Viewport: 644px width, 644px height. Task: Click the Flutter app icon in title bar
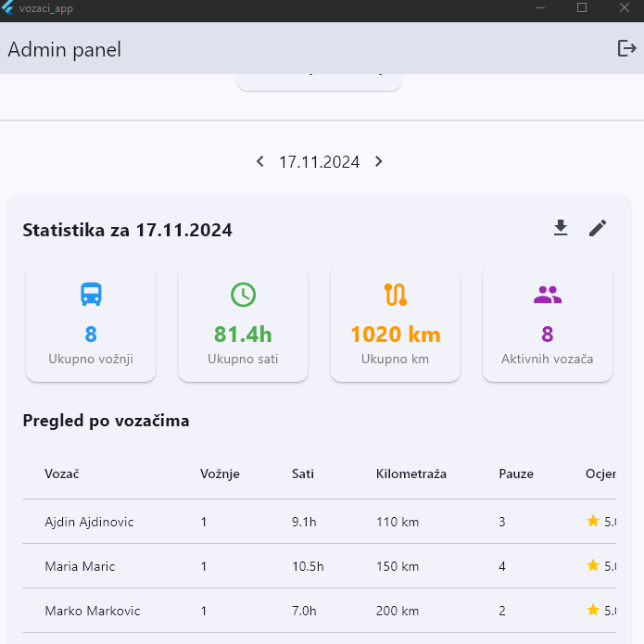coord(7,7)
